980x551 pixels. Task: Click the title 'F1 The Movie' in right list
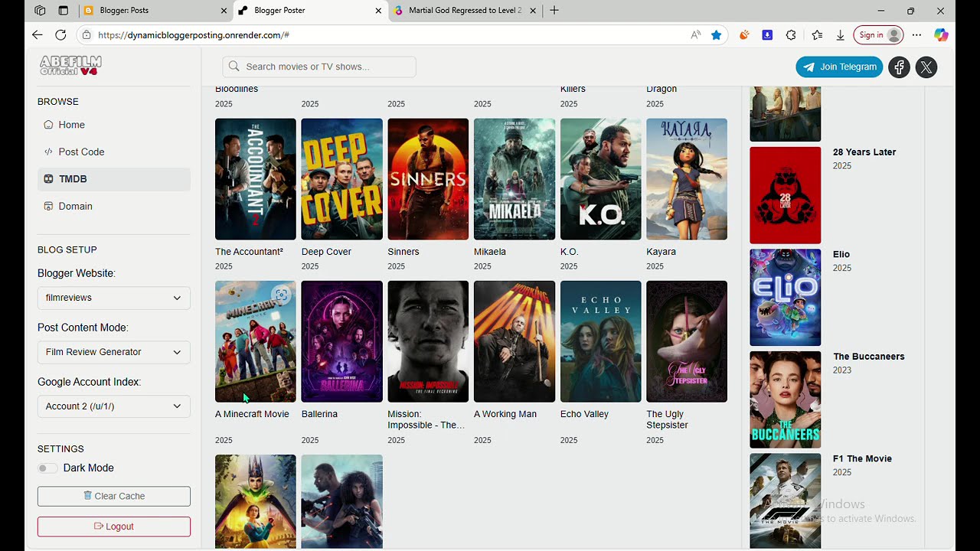(x=862, y=459)
